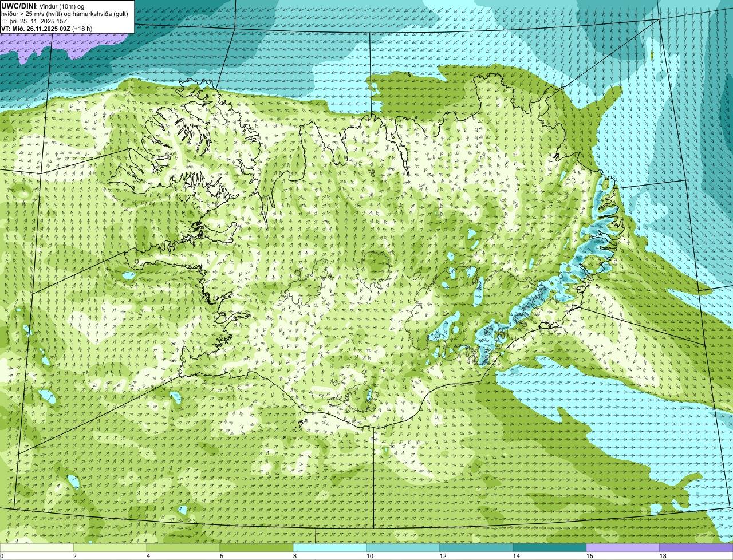Click the 2–4 m/s light yellow-green swatch
Viewport: 733px width, 560px height.
[110, 547]
